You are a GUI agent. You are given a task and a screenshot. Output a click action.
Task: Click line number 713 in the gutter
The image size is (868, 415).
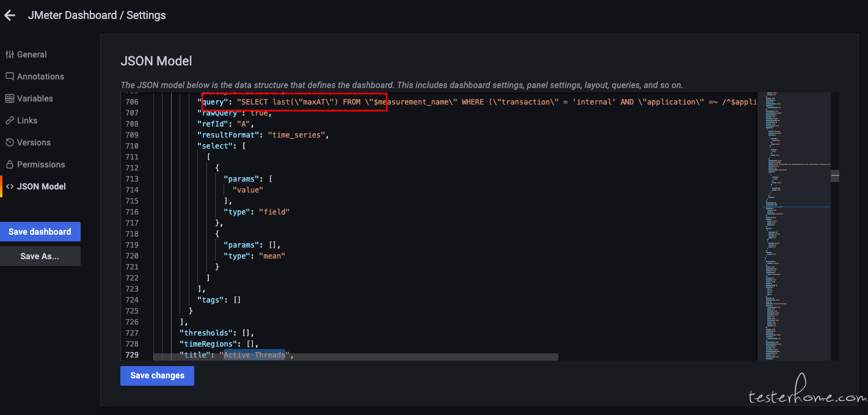click(x=131, y=178)
